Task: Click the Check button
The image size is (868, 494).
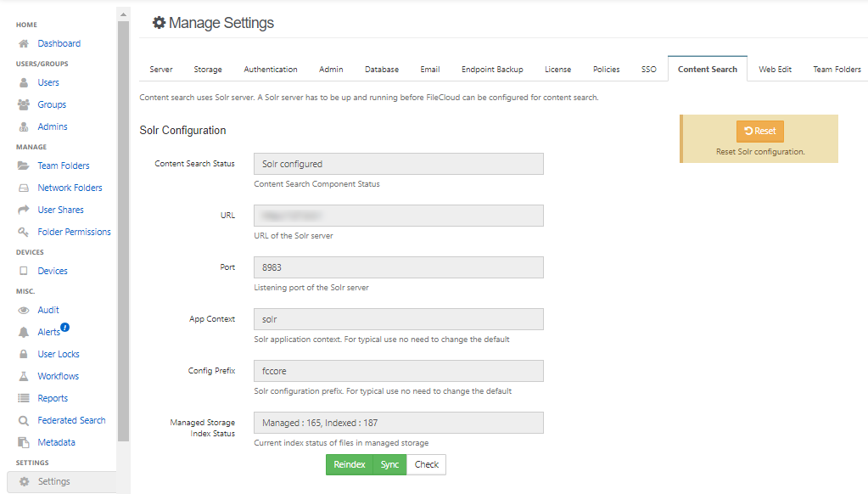Action: 426,464
